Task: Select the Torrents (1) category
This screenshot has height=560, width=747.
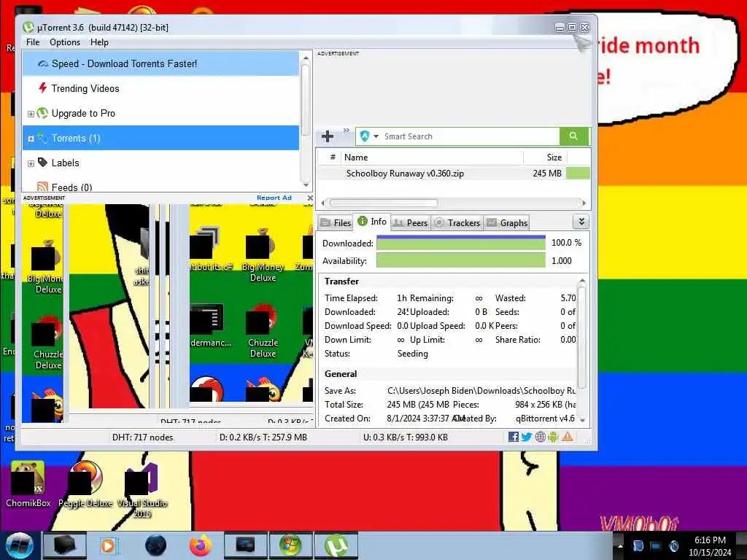Action: coord(160,138)
